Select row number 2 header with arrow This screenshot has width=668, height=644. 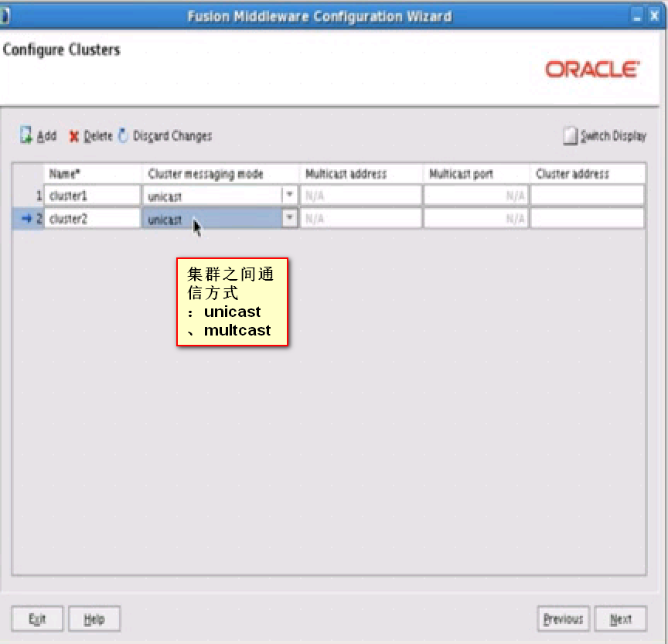(28, 219)
